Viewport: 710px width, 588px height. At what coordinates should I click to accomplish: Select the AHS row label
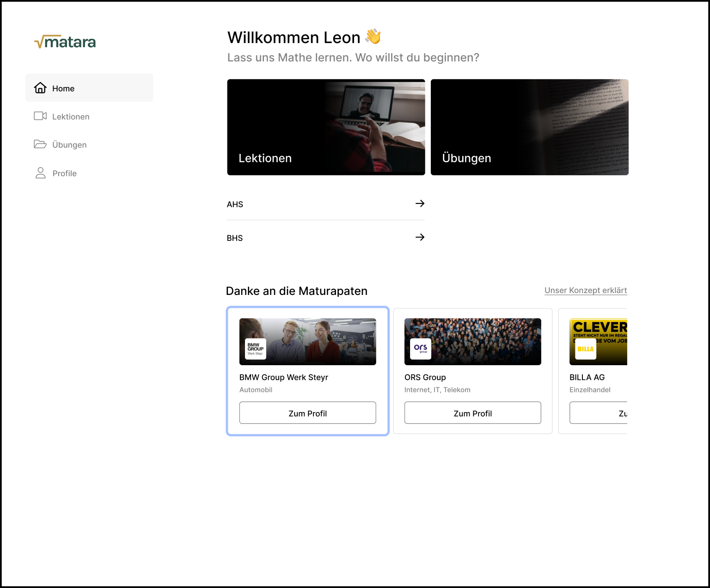click(x=235, y=204)
